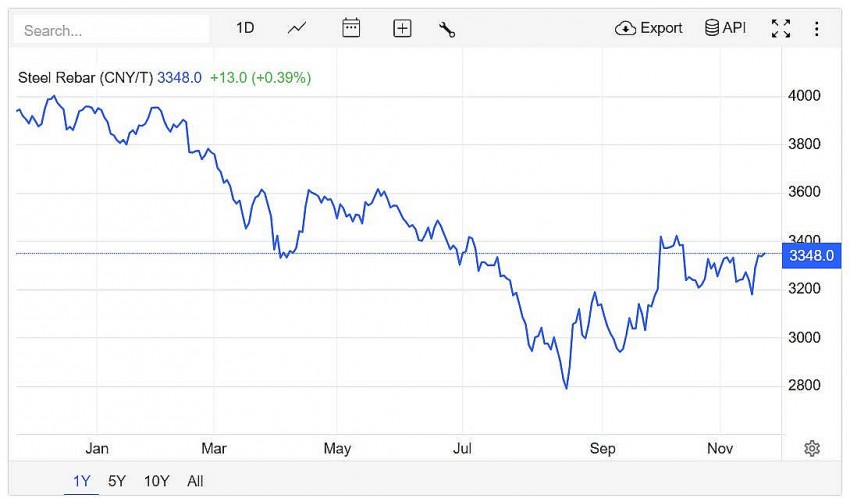Click the Export button
850x498 pixels.
tap(649, 28)
